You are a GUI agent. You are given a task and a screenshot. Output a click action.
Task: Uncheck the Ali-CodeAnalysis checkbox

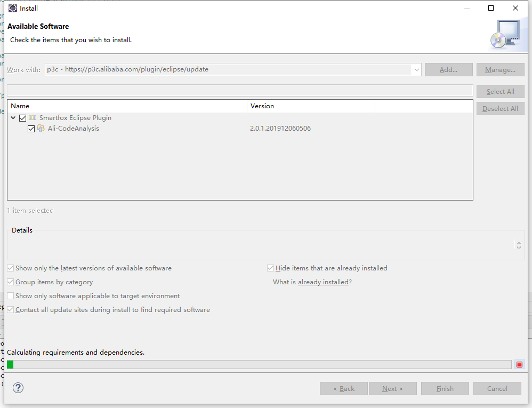(x=31, y=129)
